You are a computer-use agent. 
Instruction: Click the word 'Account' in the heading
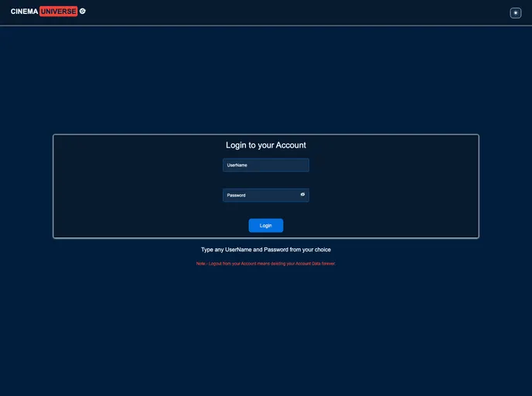tap(291, 145)
